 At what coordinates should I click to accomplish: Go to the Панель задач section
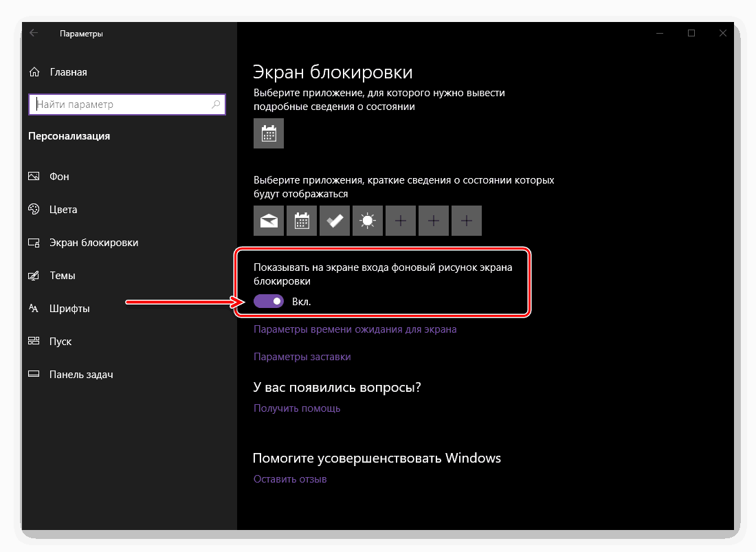[x=81, y=375]
